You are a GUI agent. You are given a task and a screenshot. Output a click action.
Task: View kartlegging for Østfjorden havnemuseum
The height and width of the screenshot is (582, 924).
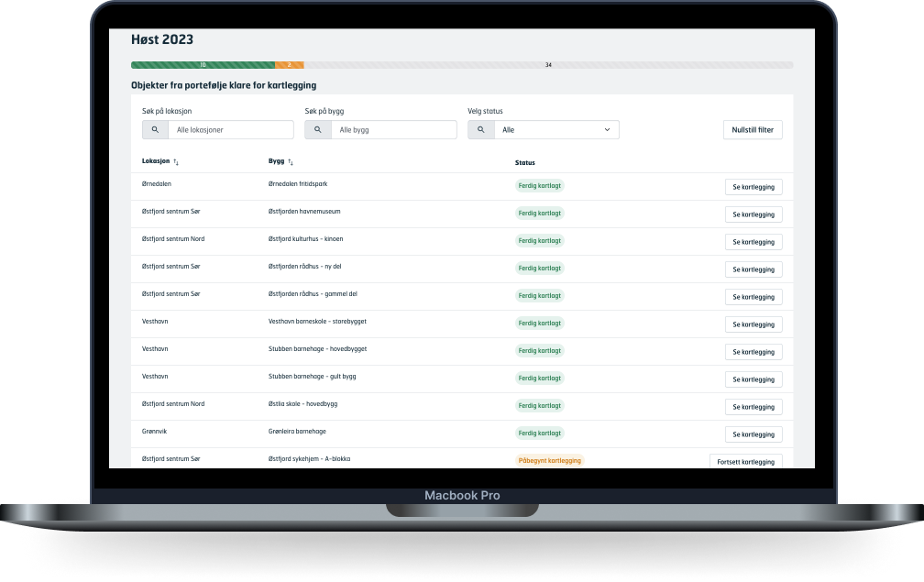tap(753, 214)
